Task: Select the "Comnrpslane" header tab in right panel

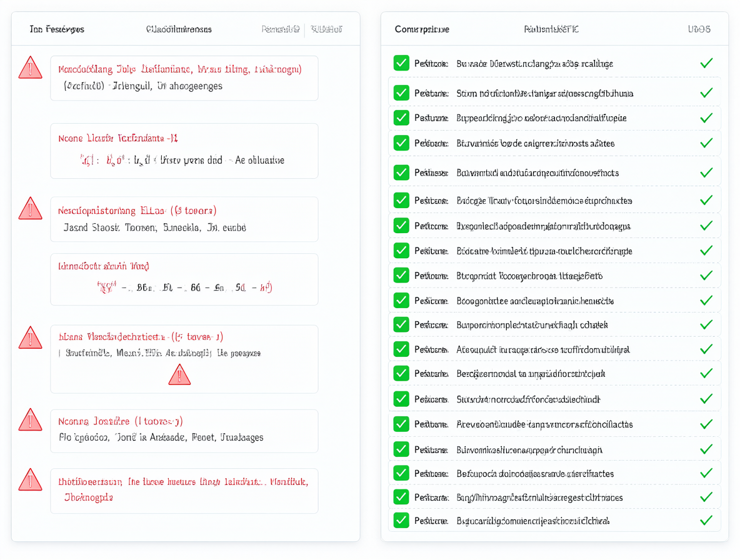Action: point(422,29)
